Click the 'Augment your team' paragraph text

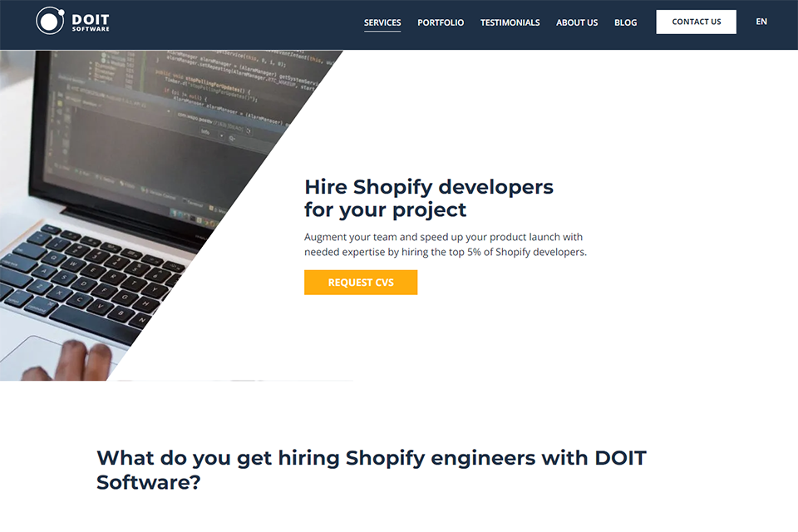(x=446, y=244)
